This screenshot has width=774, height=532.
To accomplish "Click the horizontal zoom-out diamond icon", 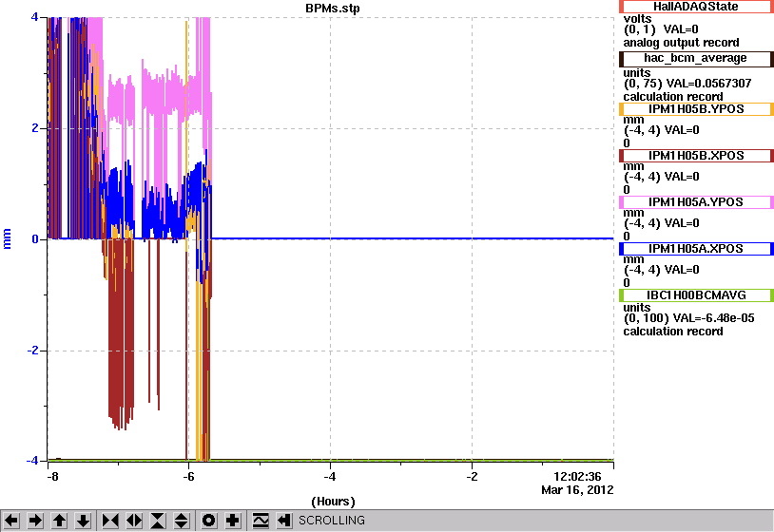I will click(x=134, y=521).
